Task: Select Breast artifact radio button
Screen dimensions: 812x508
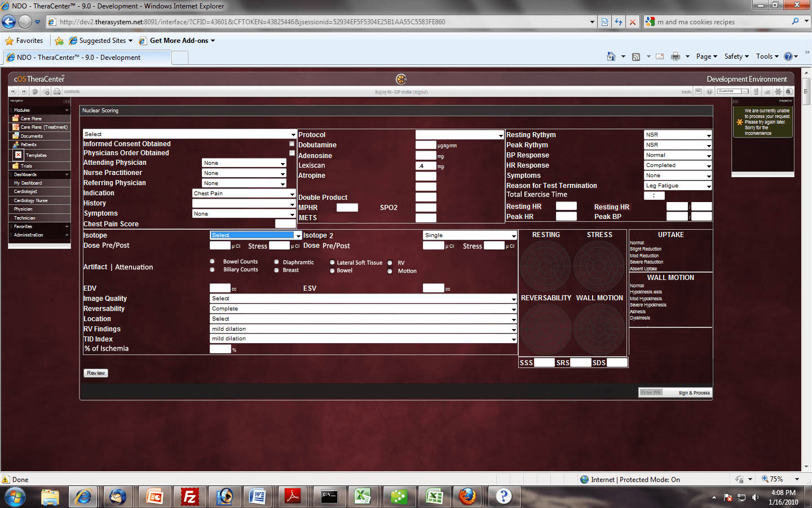Action: click(x=276, y=270)
